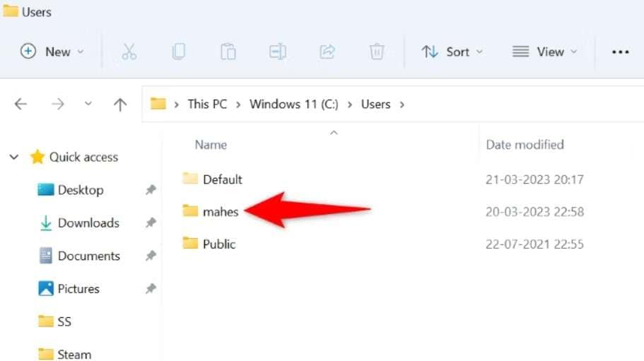
Task: Select the Default folder
Action: 223,179
